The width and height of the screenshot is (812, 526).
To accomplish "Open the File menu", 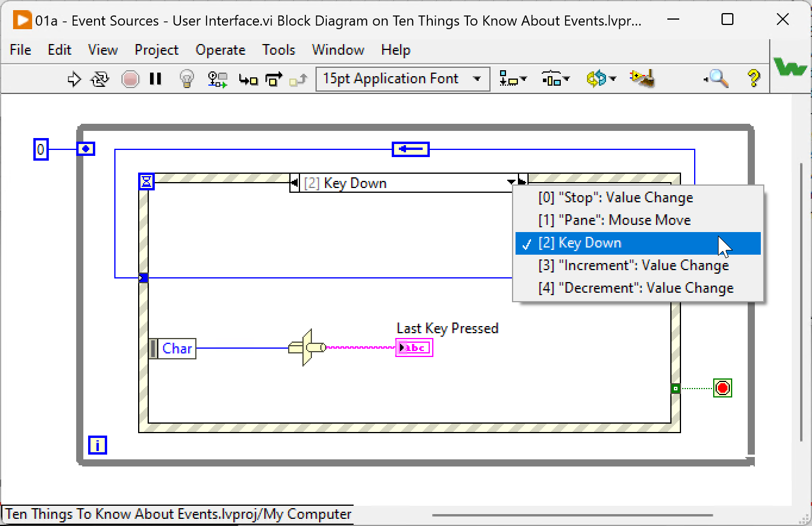I will [x=20, y=50].
